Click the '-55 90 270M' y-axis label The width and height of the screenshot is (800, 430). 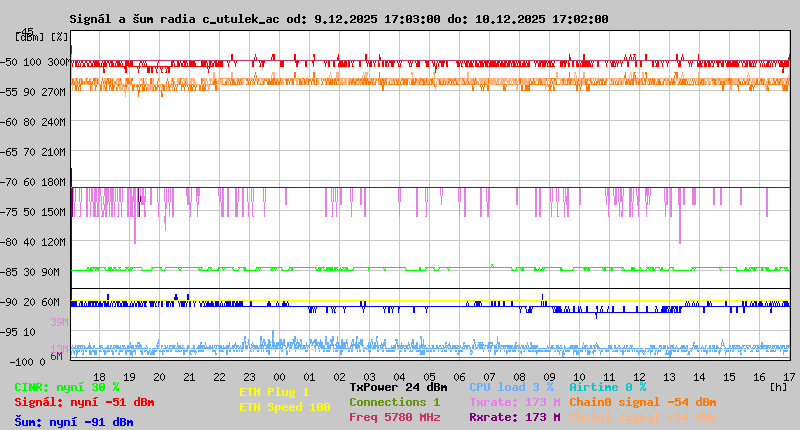[34, 92]
